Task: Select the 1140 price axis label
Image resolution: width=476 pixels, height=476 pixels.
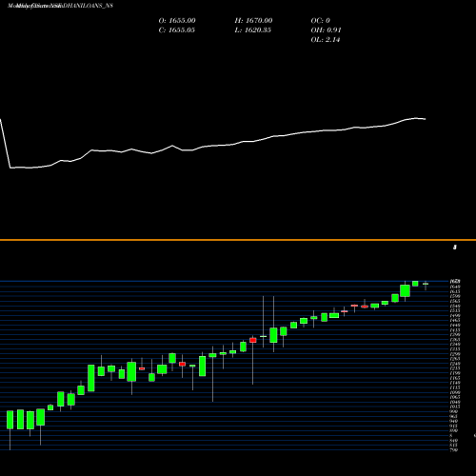Action: 455,383
